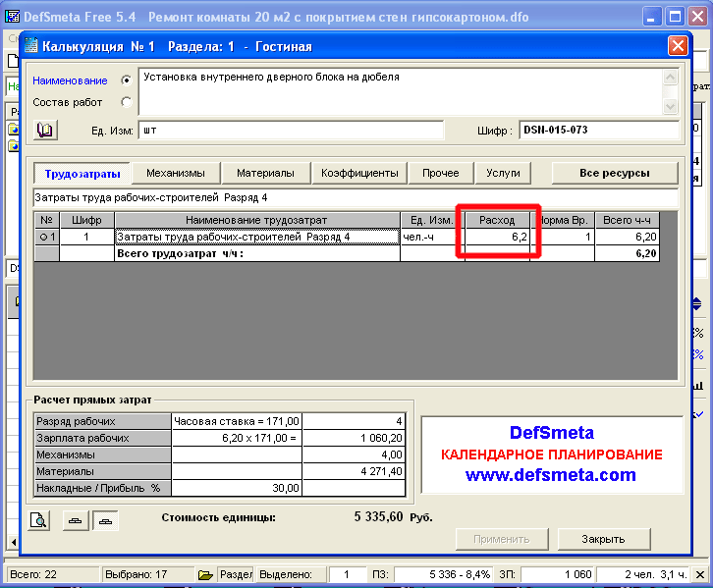Open the Материалы tab
Image resolution: width=713 pixels, height=588 pixels.
point(265,173)
